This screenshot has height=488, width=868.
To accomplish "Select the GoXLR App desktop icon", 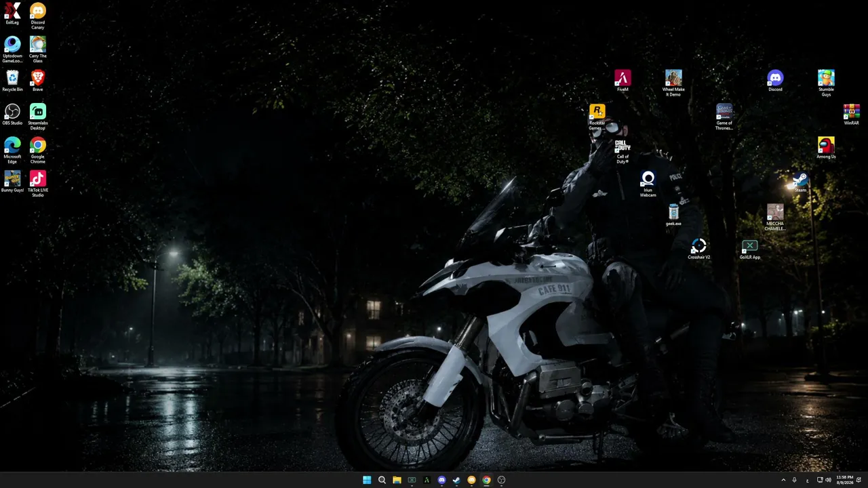I will (x=749, y=249).
